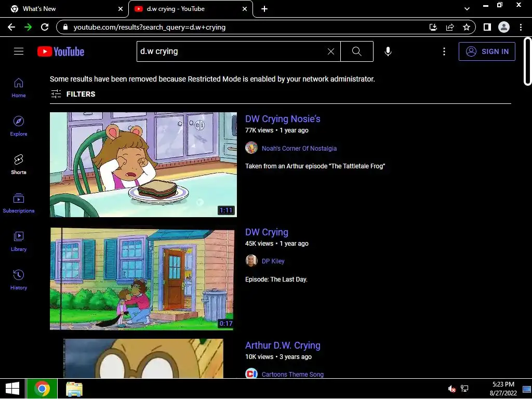
Task: Play the DW Crying Nosie's thumbnail
Action: click(143, 165)
